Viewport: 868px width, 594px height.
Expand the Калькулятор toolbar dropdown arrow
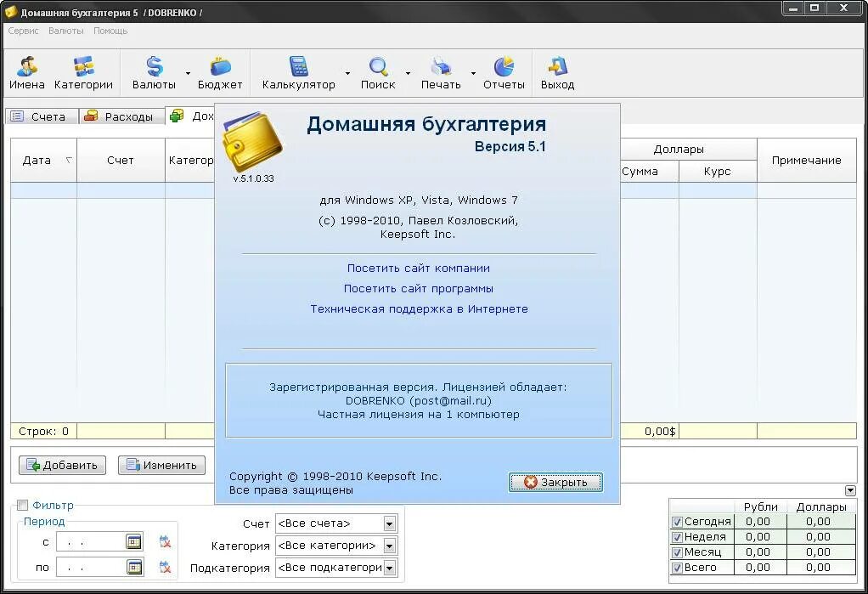[x=347, y=73]
